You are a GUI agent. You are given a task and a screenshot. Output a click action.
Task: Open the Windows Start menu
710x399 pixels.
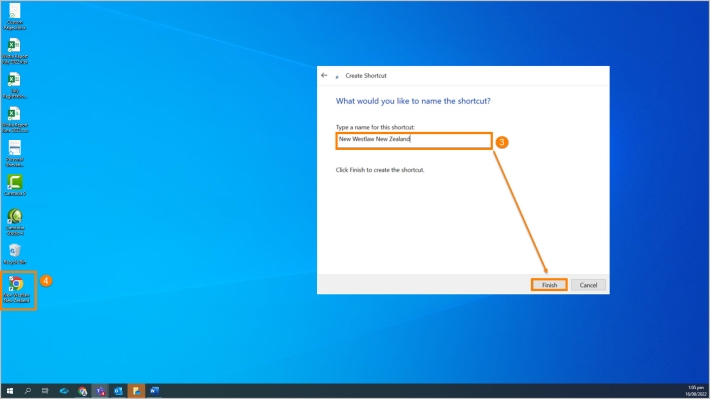click(10, 391)
